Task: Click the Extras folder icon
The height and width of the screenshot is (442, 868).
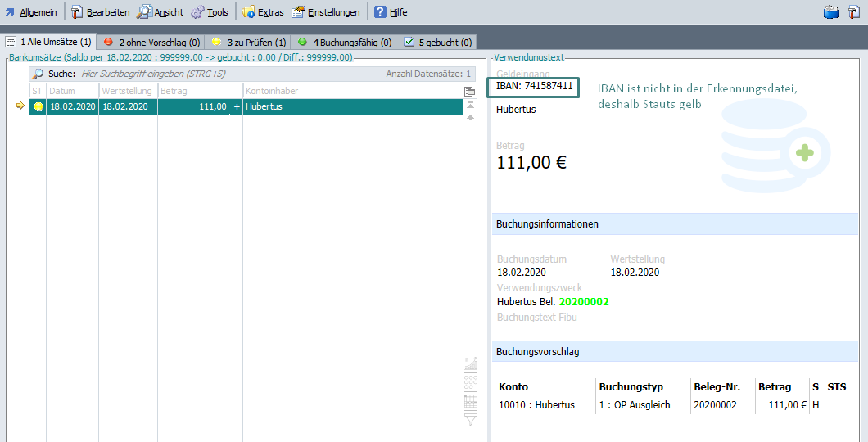Action: point(249,12)
